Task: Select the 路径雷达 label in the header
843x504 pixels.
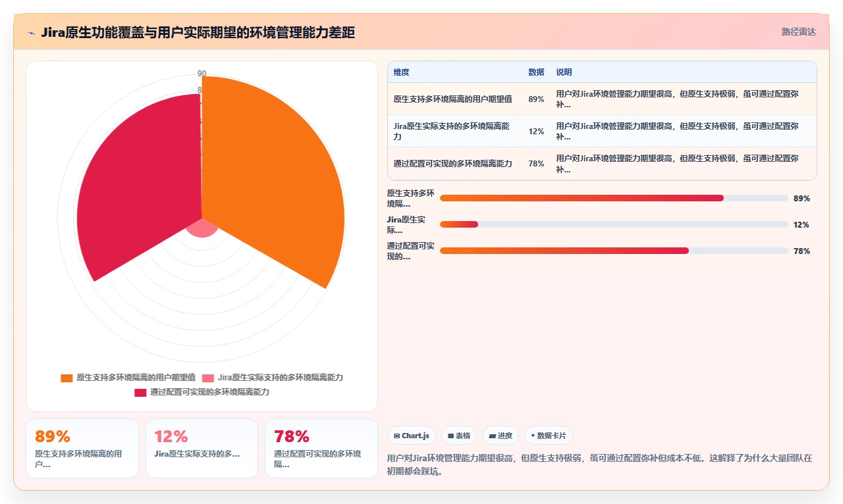Action: point(798,32)
